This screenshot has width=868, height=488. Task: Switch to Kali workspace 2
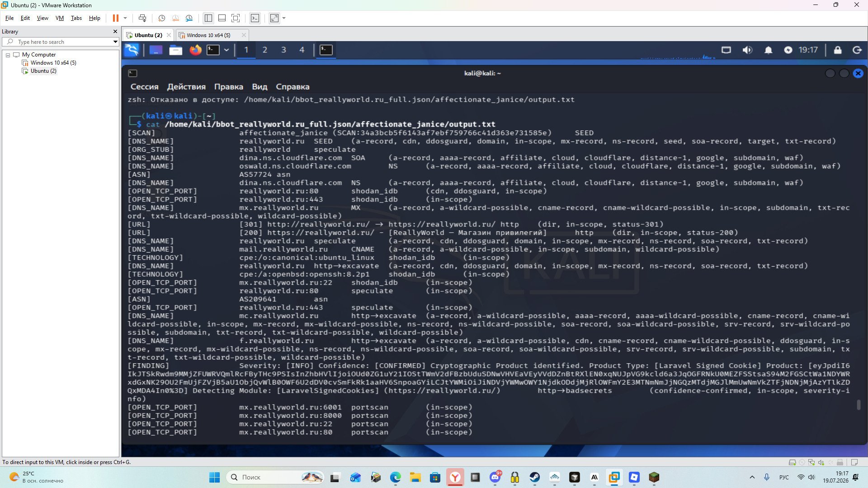[265, 50]
